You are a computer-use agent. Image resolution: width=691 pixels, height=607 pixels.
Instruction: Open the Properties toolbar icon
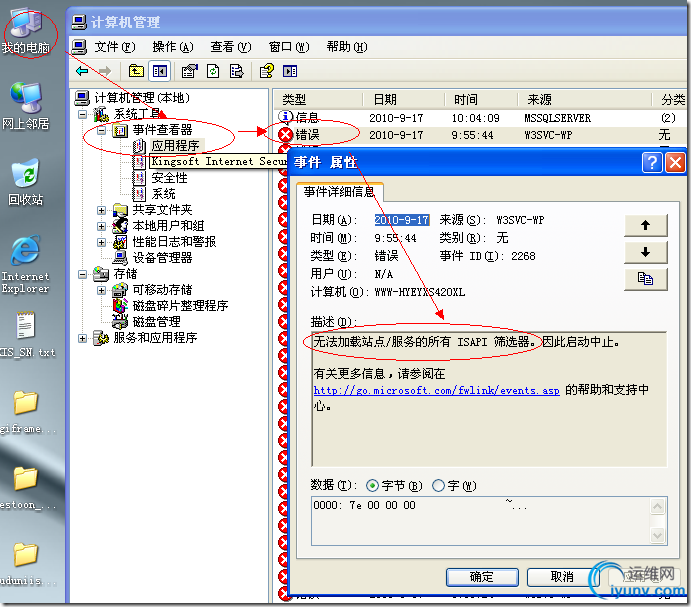point(190,71)
